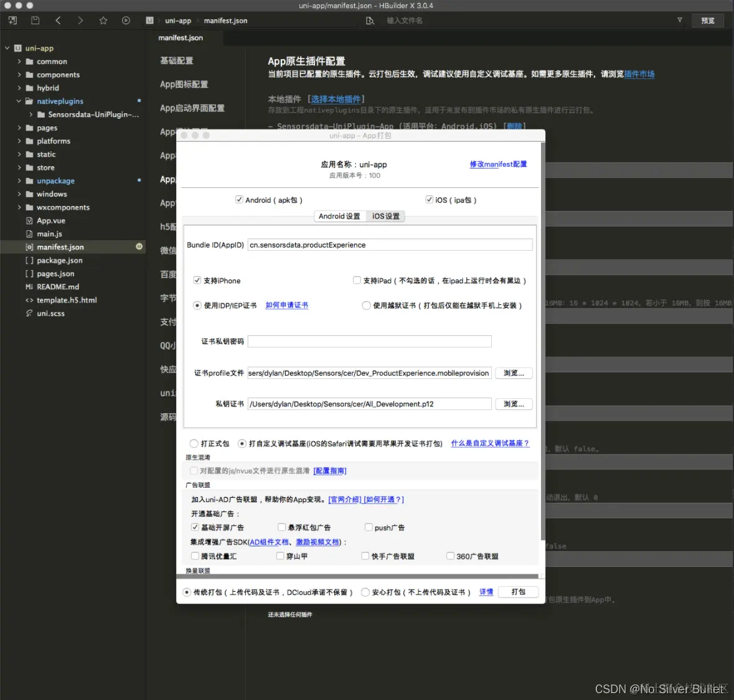Enable 腾讯优量汇 checkbox
The height and width of the screenshot is (700, 734).
(x=195, y=556)
